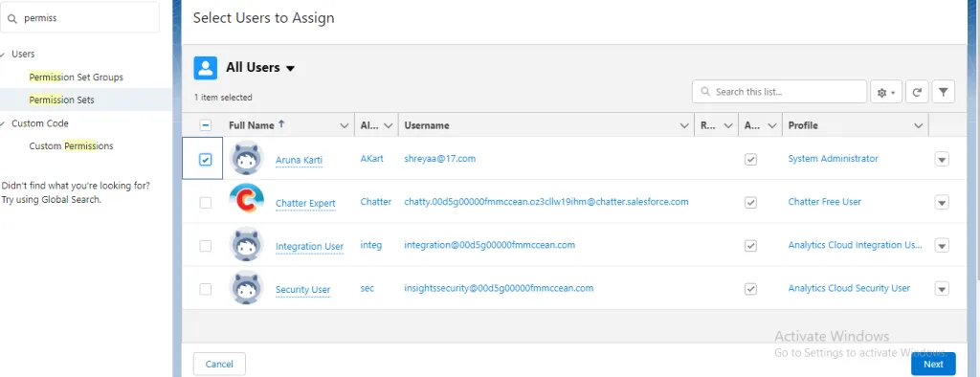
Task: Open Integration User name link
Action: pos(309,246)
